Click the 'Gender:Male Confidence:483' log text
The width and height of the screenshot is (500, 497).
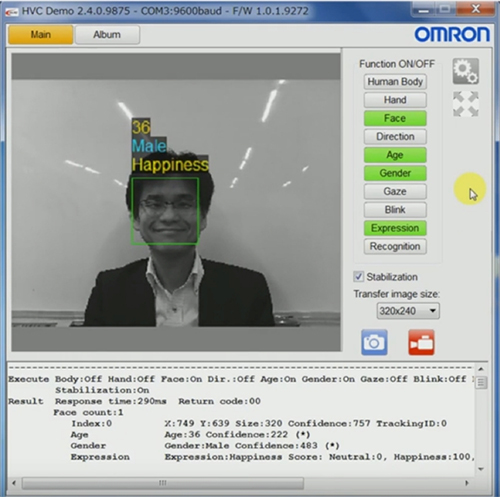[241, 446]
